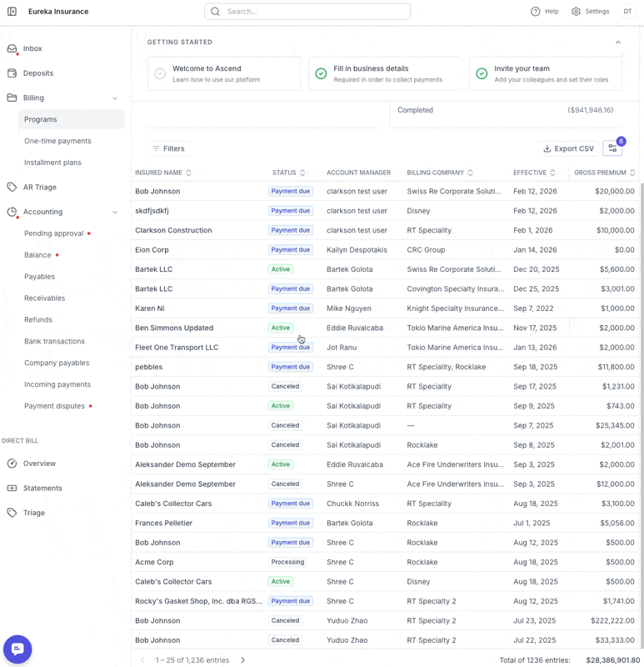Go to next page arrow
Screen dimensions: 644x667
(242, 660)
